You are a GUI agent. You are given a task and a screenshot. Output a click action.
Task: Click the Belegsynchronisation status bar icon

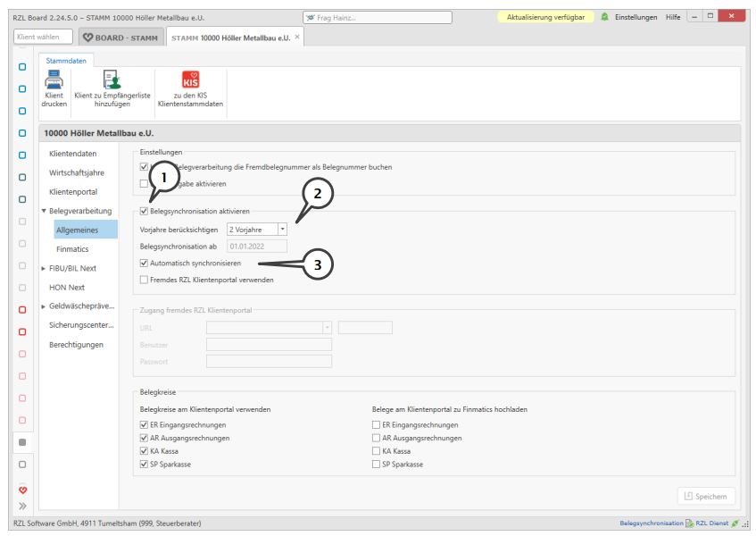689,523
